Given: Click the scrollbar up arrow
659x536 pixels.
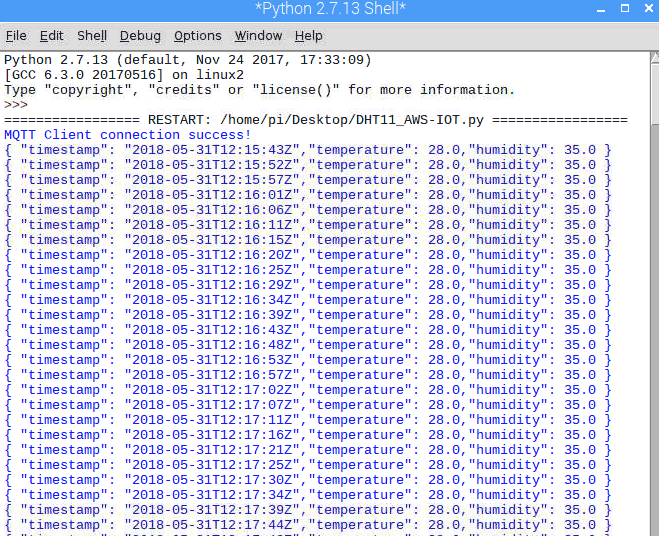Looking at the screenshot, I should coord(655,58).
